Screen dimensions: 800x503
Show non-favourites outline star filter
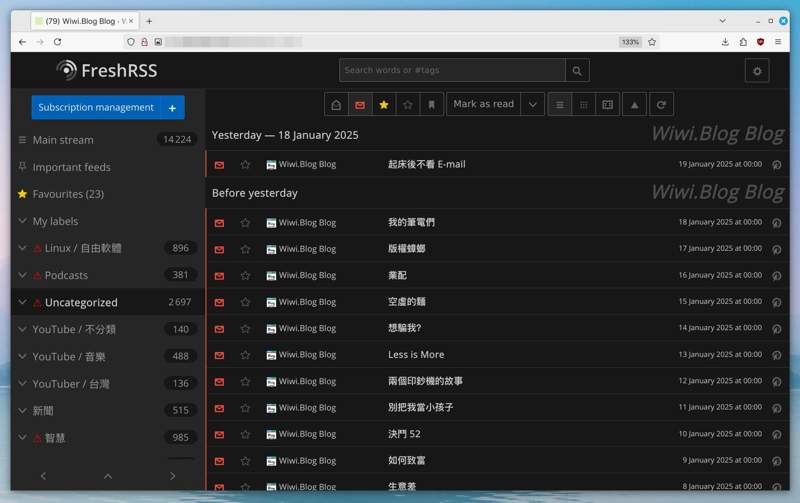pyautogui.click(x=408, y=105)
